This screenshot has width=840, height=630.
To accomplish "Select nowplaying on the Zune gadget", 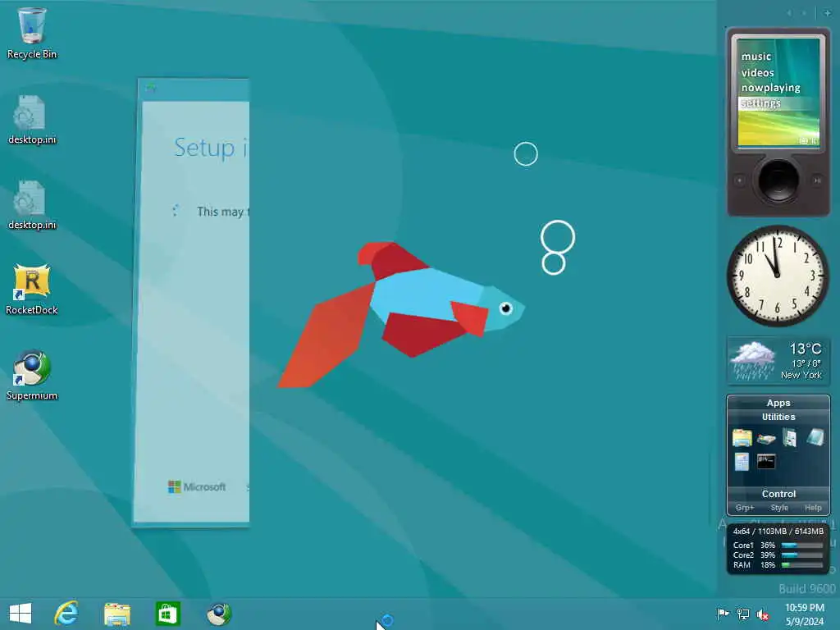I will [x=770, y=88].
